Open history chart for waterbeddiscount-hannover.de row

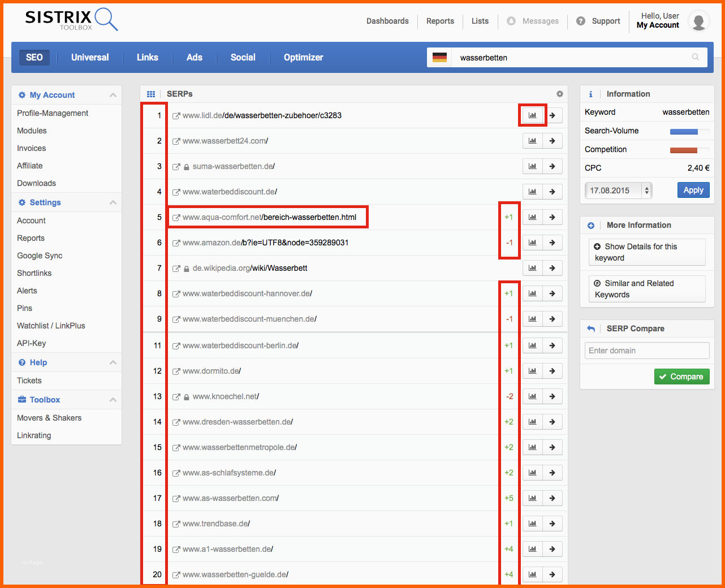pyautogui.click(x=533, y=293)
